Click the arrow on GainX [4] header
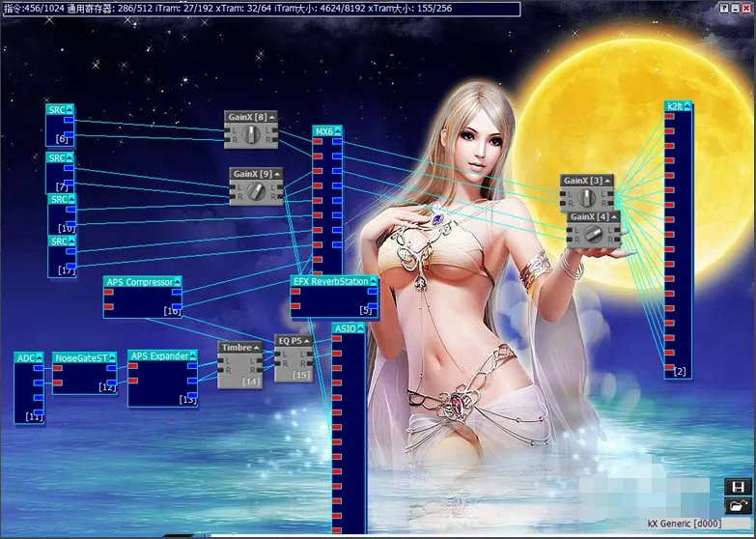 point(613,217)
